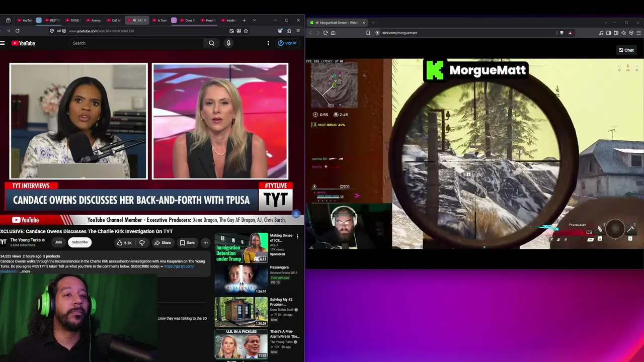Open the There's A Five-Alarm Fire video title

point(285,334)
